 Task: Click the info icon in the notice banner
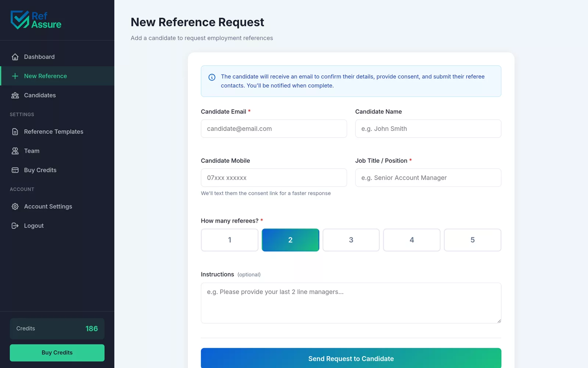[212, 77]
